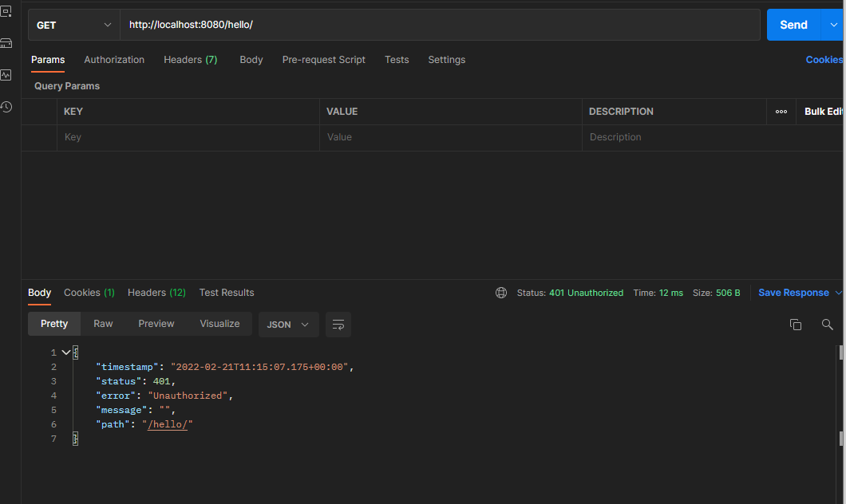Open the Environments sidebar icon
Image resolution: width=846 pixels, height=504 pixels.
point(6,11)
